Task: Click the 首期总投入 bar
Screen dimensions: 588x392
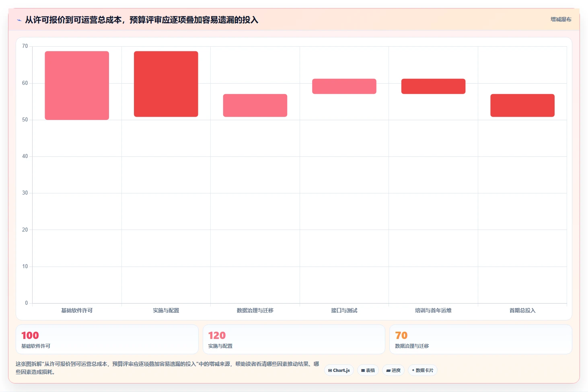Action: coord(522,105)
